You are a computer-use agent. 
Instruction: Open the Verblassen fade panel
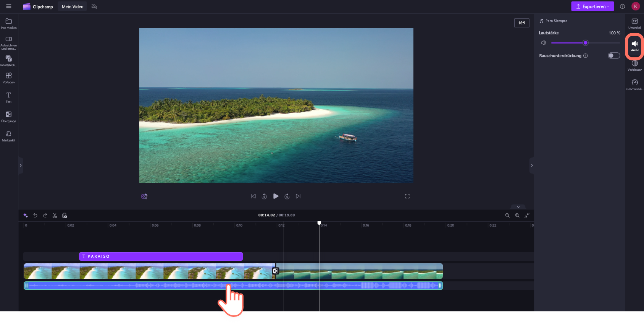tap(635, 66)
